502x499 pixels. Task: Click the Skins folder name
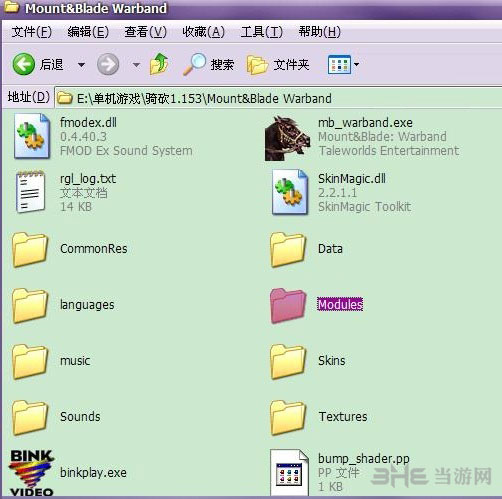[332, 361]
